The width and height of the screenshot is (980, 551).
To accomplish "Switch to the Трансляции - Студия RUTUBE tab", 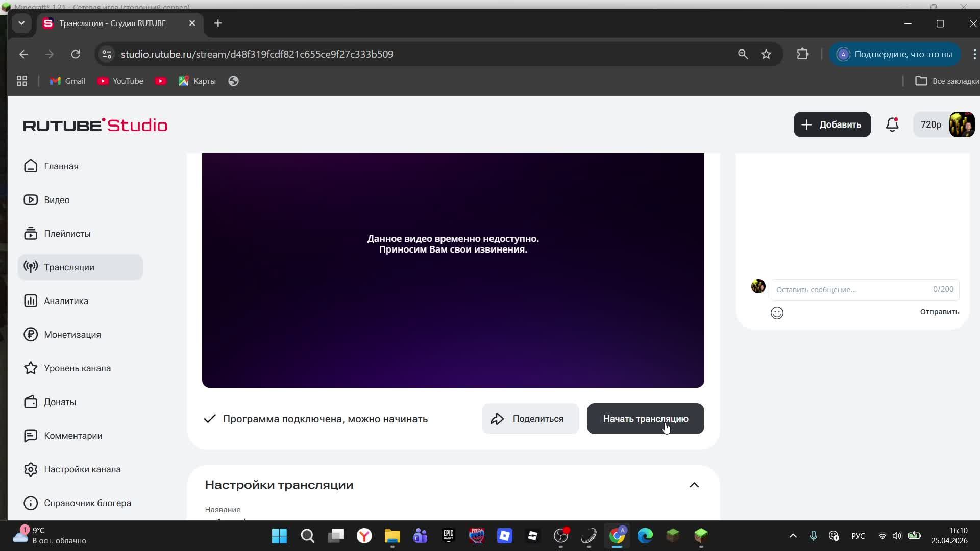I will tap(112, 23).
